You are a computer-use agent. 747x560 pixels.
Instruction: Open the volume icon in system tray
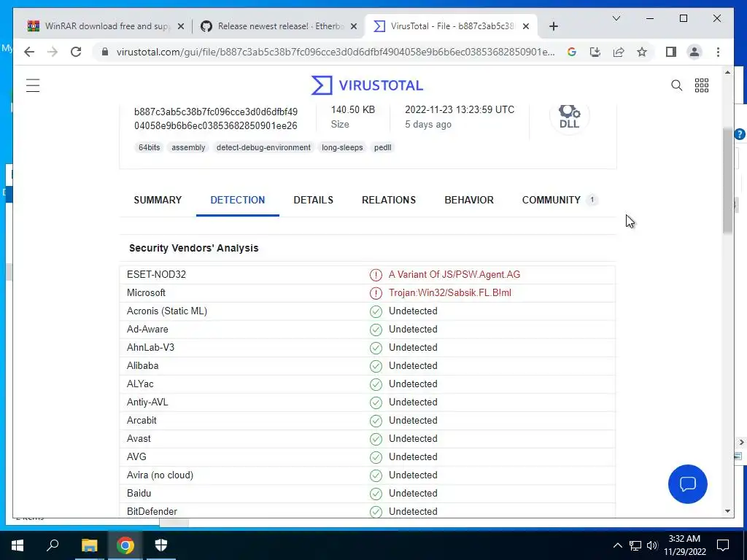tap(652, 545)
